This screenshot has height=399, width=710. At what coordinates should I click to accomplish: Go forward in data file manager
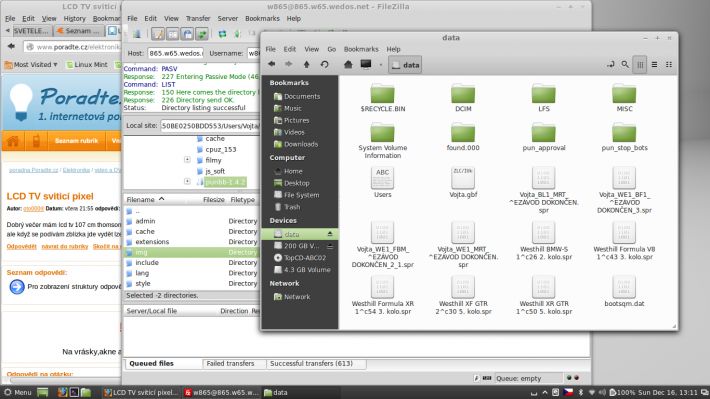(x=288, y=64)
